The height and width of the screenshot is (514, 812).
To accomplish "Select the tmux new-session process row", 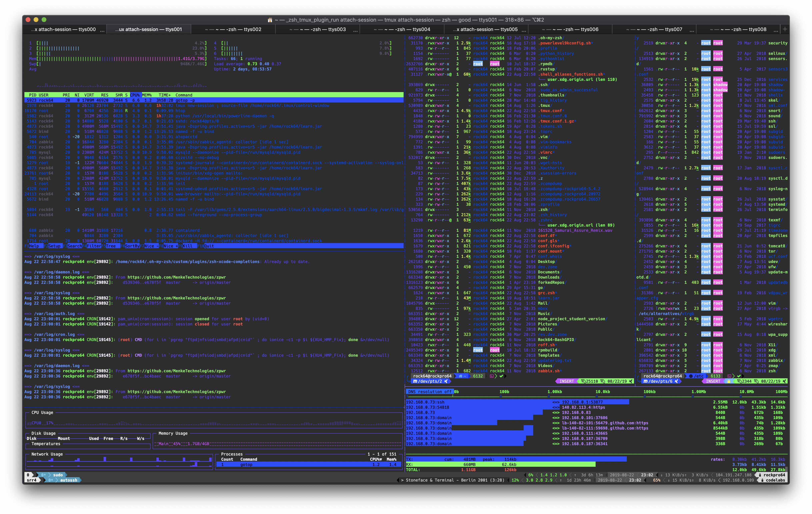I will pyautogui.click(x=214, y=106).
